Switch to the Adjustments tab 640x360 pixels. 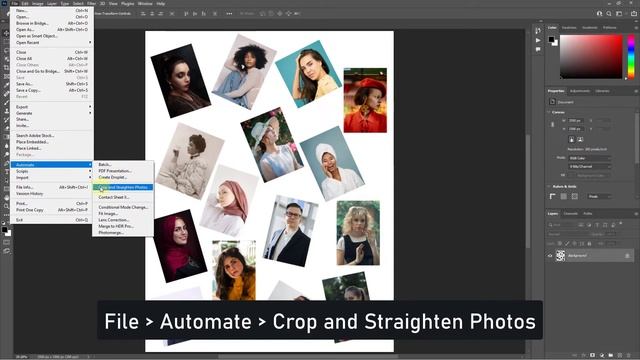click(580, 91)
